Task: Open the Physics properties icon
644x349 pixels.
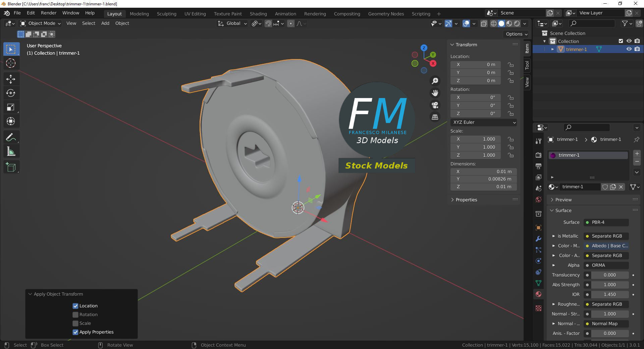Action: pos(539,261)
